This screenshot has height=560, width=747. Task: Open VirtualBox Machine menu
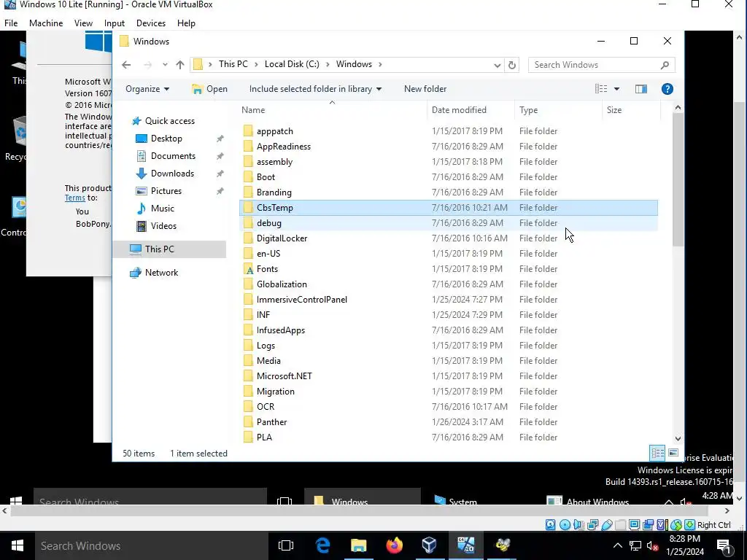pyautogui.click(x=46, y=23)
